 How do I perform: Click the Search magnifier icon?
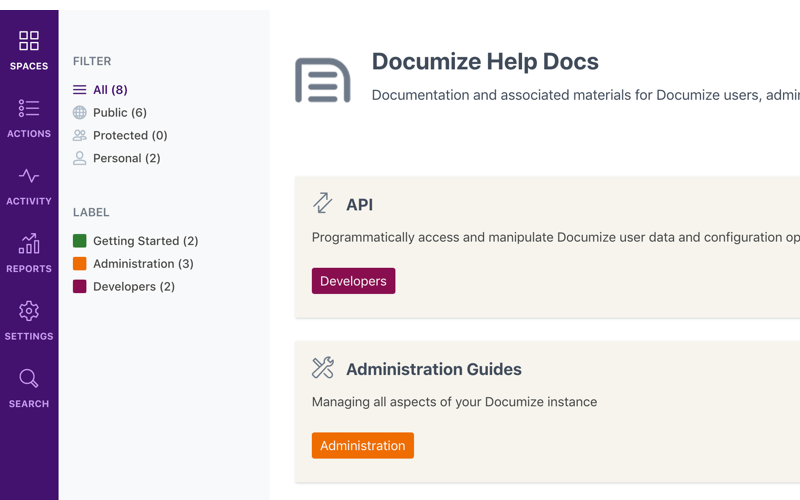tap(29, 378)
